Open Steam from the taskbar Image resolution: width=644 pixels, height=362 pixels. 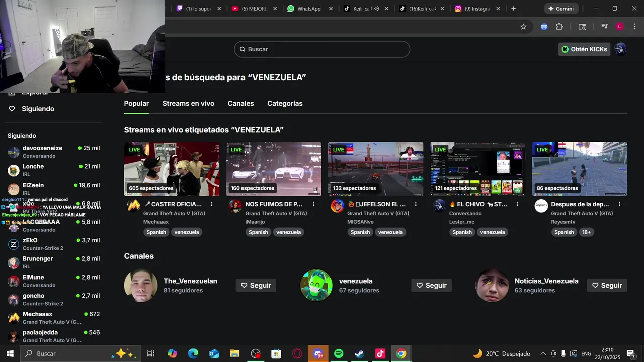[x=359, y=354]
